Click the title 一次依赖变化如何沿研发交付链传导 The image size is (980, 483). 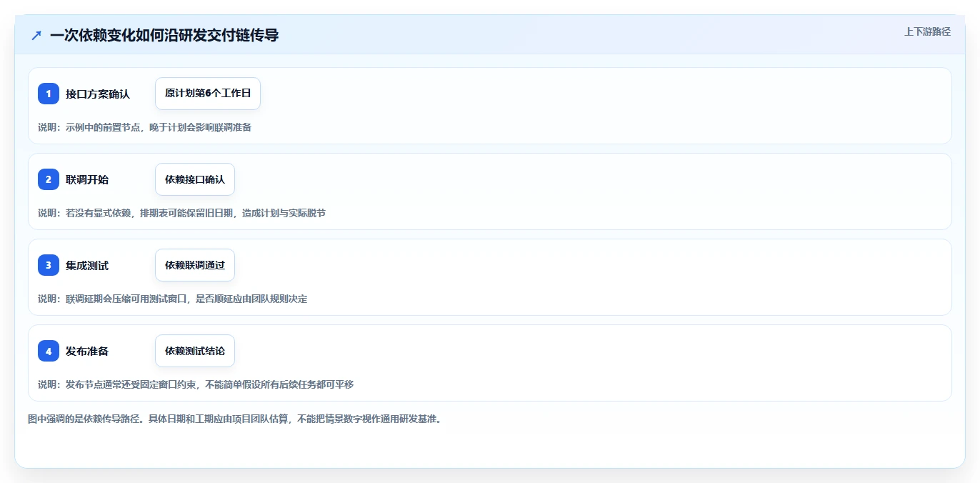click(164, 35)
